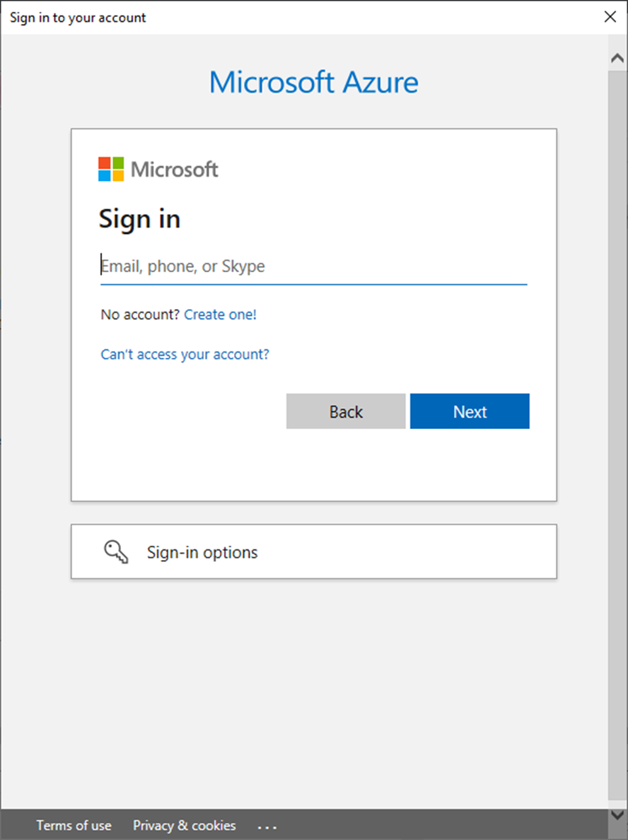This screenshot has width=628, height=840.
Task: Click the scrollbar down arrow
Action: (617, 815)
